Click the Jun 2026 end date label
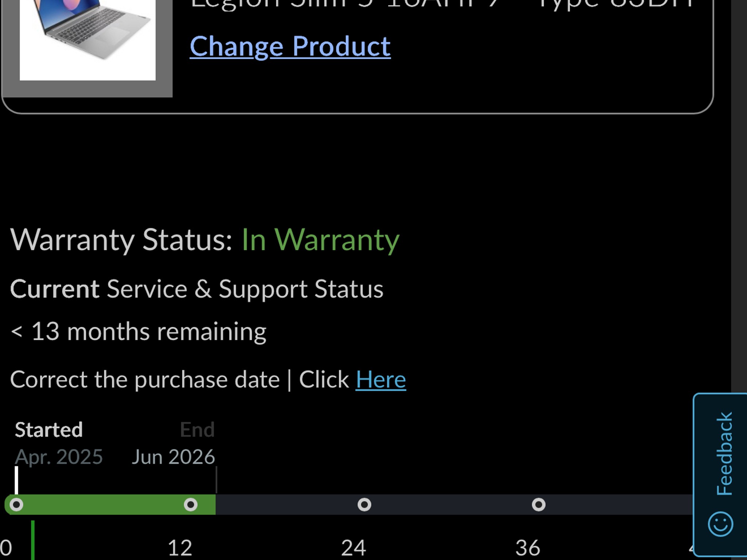747x560 pixels. [173, 457]
